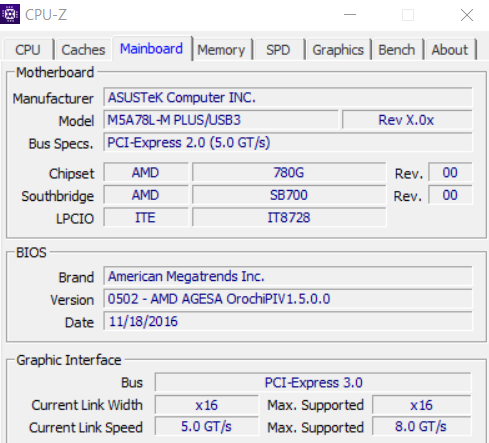Switch to the CPU tab
Image resolution: width=489 pixels, height=443 pixels.
pos(28,50)
